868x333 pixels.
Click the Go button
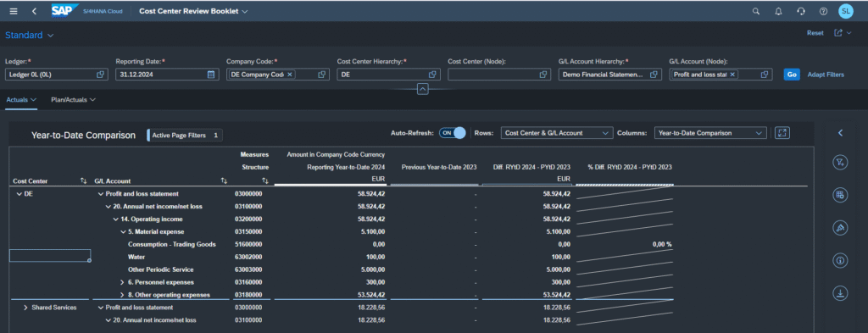coord(792,74)
